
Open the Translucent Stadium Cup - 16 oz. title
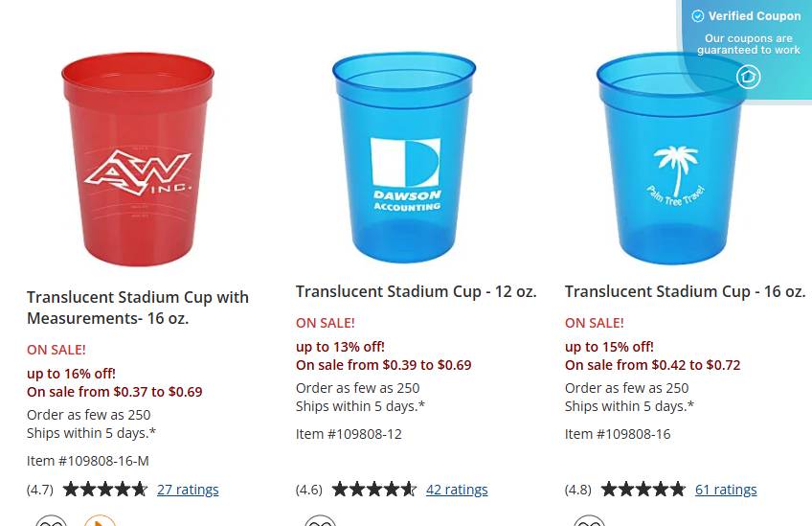pyautogui.click(x=685, y=291)
